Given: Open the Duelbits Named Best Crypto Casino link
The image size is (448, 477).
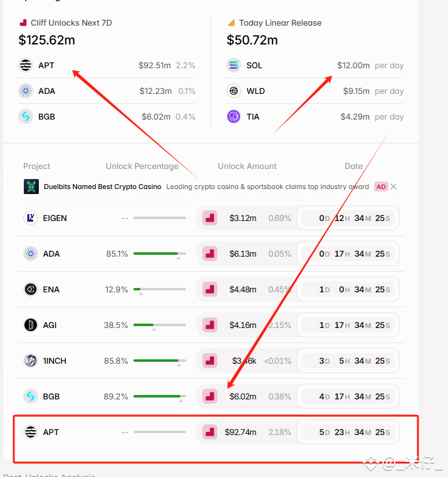Looking at the screenshot, I should 102,187.
